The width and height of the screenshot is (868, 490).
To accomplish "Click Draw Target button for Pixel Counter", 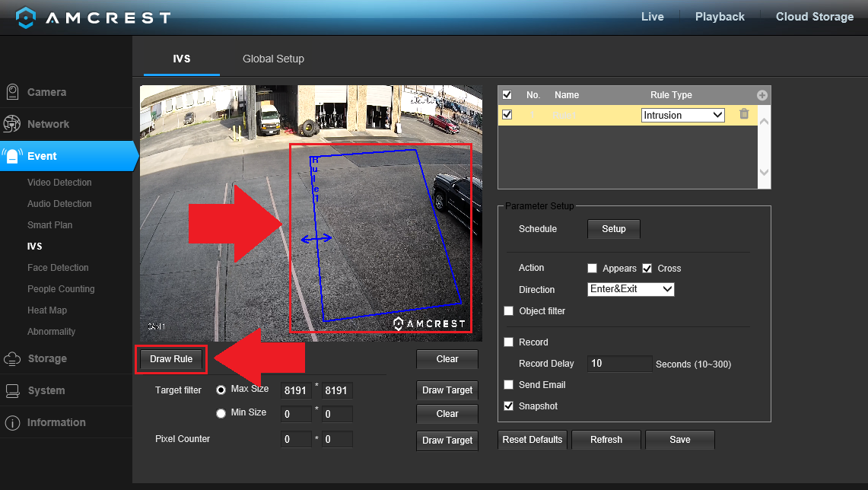I will (x=447, y=441).
